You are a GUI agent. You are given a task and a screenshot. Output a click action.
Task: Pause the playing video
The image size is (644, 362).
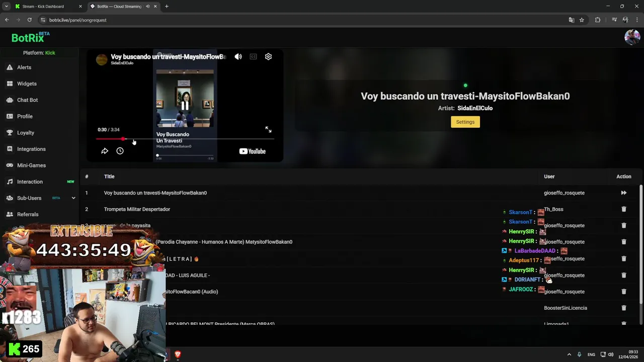185,106
